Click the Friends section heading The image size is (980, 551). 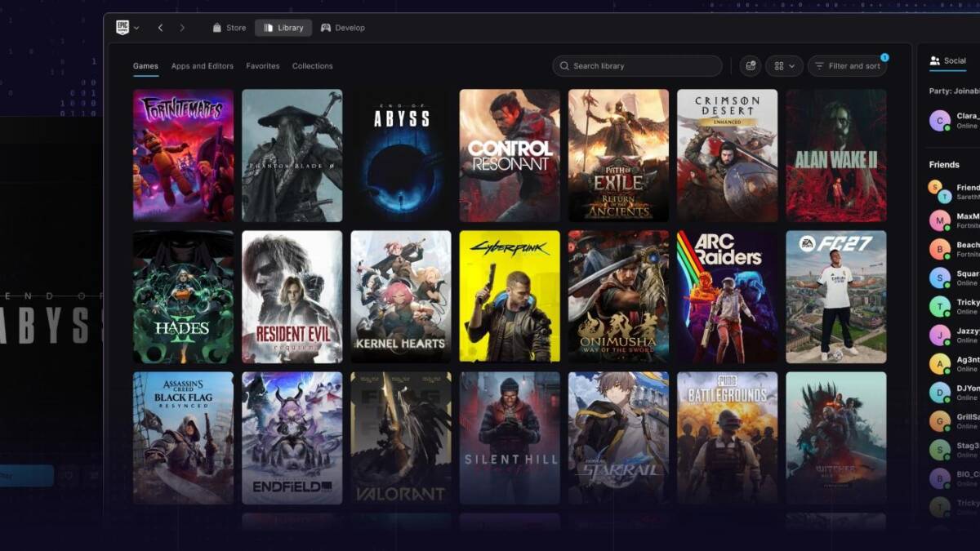[x=944, y=165]
